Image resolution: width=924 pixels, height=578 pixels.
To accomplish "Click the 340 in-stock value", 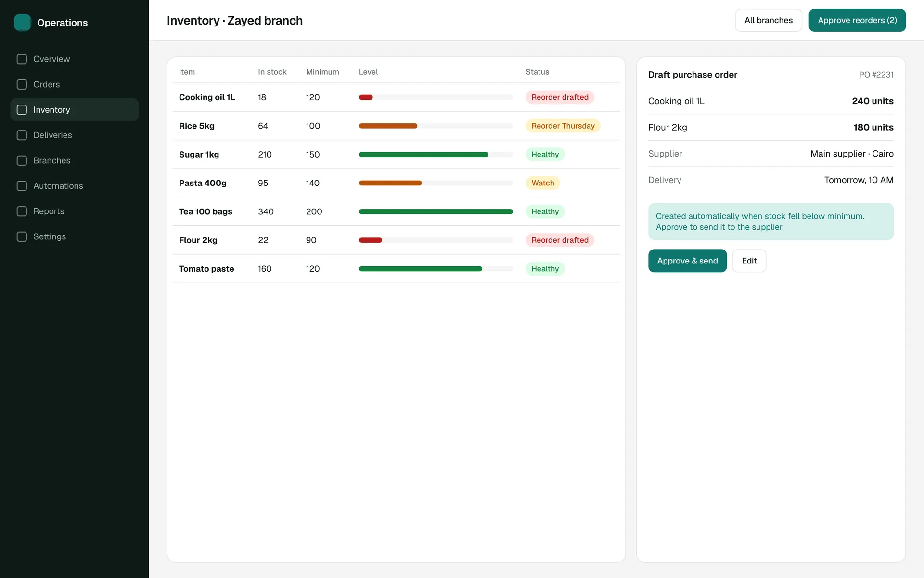I will [266, 211].
